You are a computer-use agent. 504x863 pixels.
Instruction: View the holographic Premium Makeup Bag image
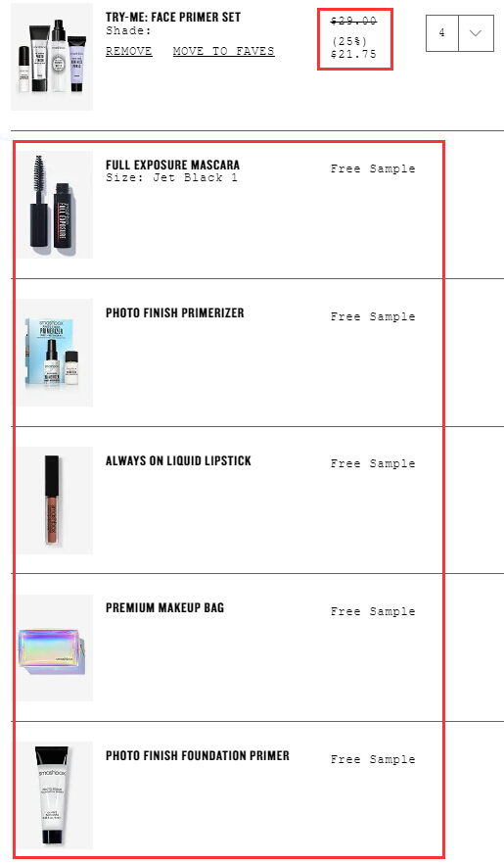click(54, 647)
